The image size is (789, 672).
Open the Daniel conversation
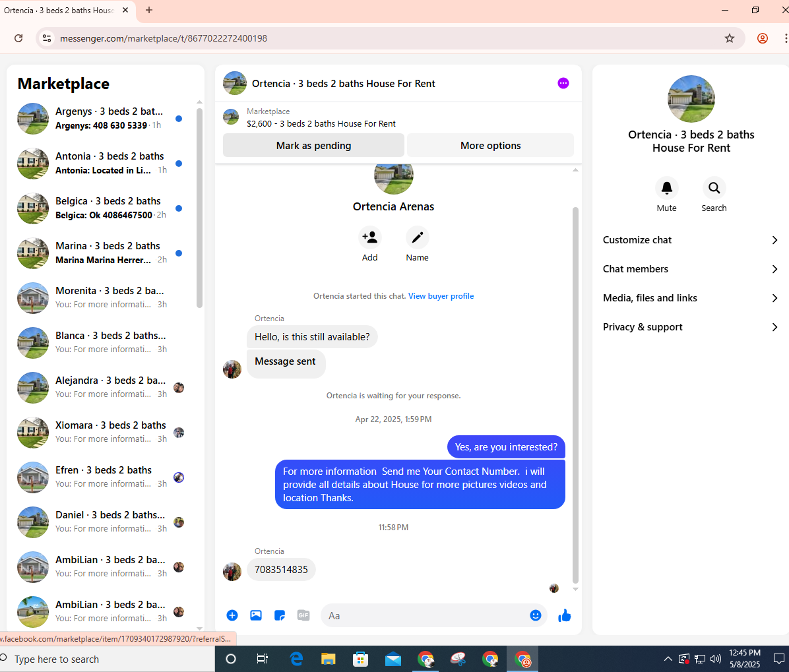[101, 522]
